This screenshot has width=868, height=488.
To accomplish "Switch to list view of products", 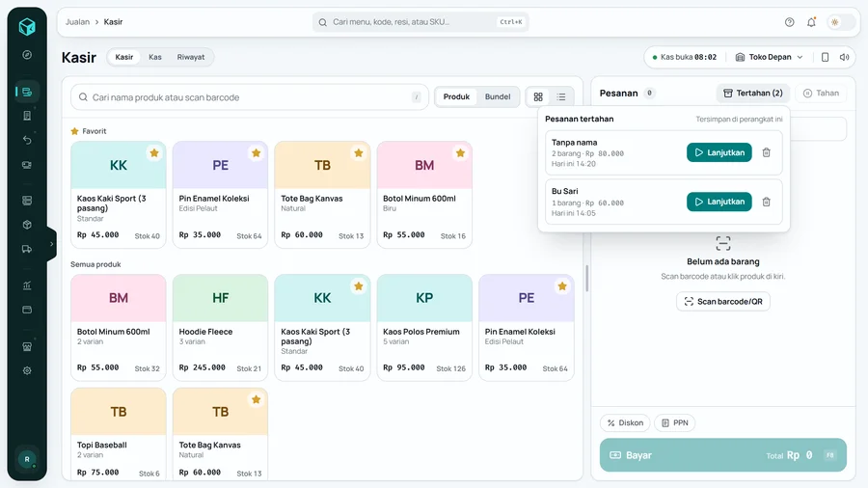I will pyautogui.click(x=560, y=96).
